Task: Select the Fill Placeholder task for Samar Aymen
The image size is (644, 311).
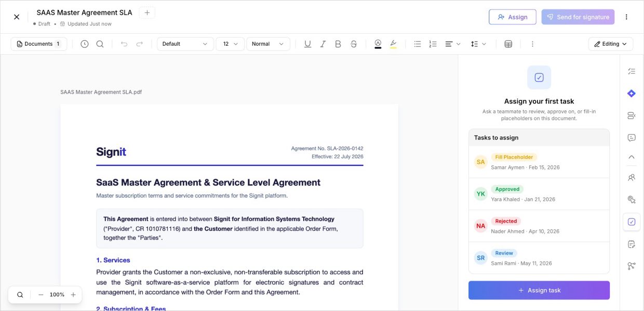Action: [539, 162]
